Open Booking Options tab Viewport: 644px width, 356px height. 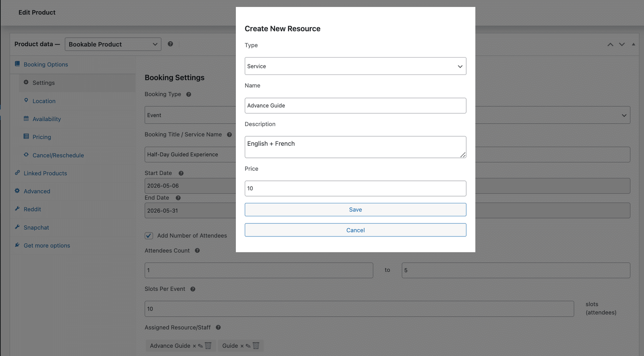[45, 64]
